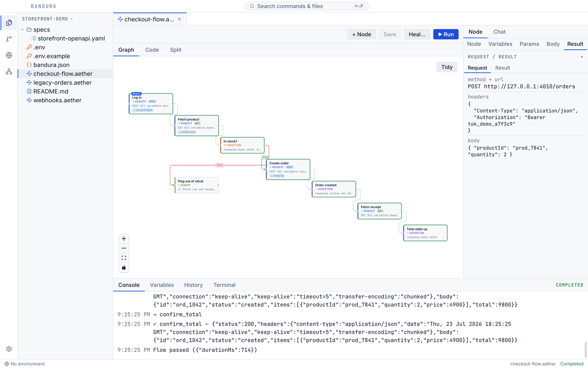Fit graph to view
Viewport: 588px width, 368px height.
click(x=124, y=258)
